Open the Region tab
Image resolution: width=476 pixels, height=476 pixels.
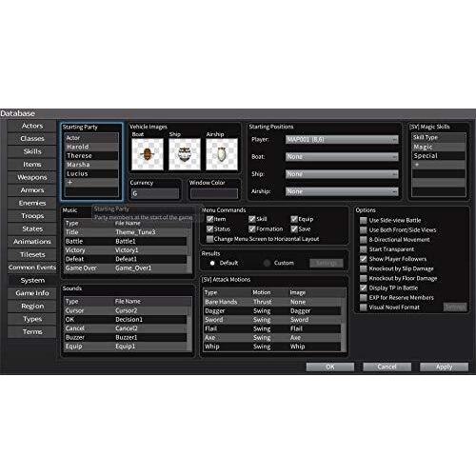pyautogui.click(x=32, y=307)
